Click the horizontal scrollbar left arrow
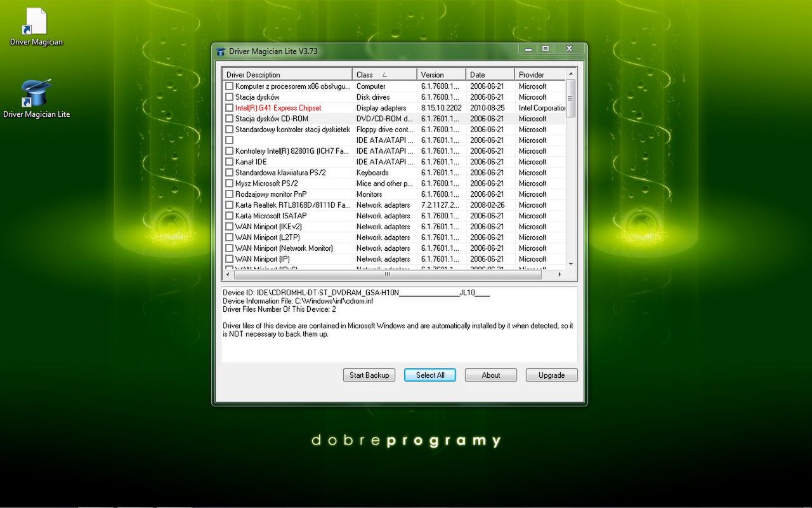Viewport: 812px width, 508px height. tap(228, 274)
